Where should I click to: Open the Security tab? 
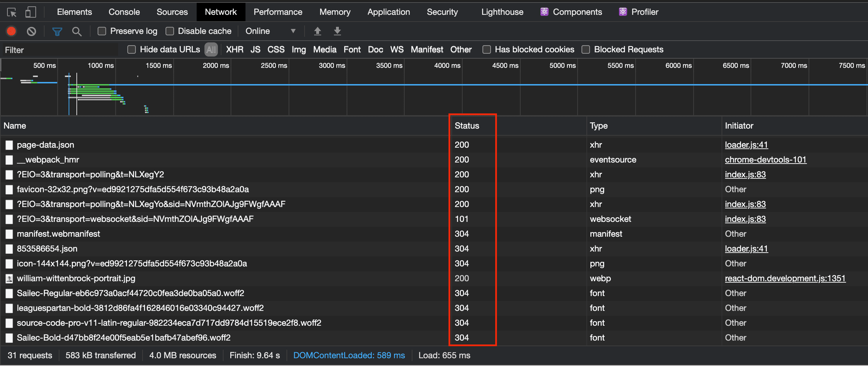click(x=442, y=12)
